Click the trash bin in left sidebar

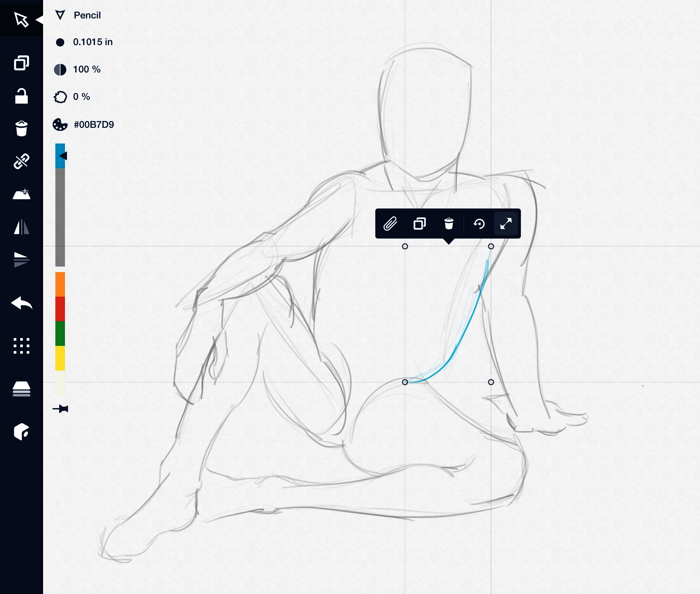[21, 129]
